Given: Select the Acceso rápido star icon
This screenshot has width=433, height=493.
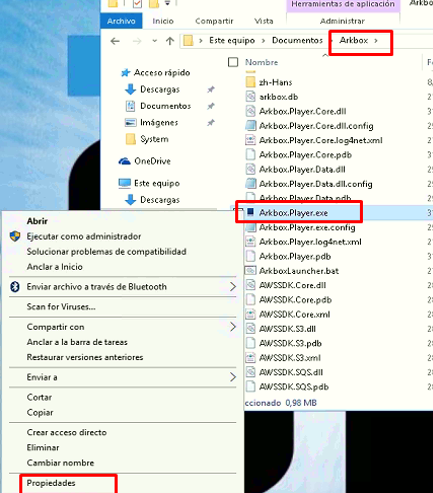Looking at the screenshot, I should coord(125,73).
